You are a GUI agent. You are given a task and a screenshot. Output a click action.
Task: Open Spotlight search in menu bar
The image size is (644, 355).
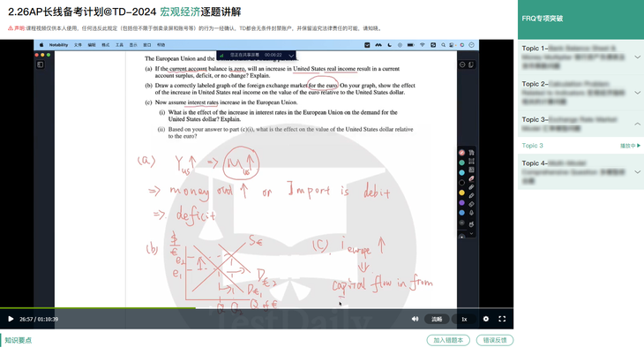click(x=443, y=45)
